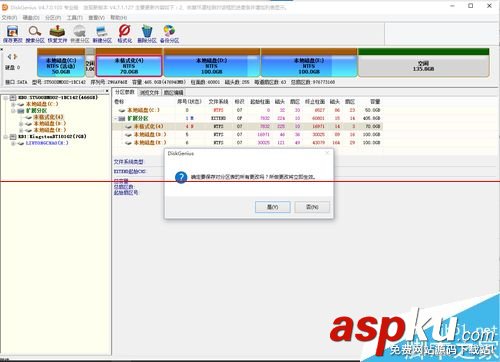Collapse 扩展分区 row in partition table
The image size is (500, 362).
[x=115, y=118]
